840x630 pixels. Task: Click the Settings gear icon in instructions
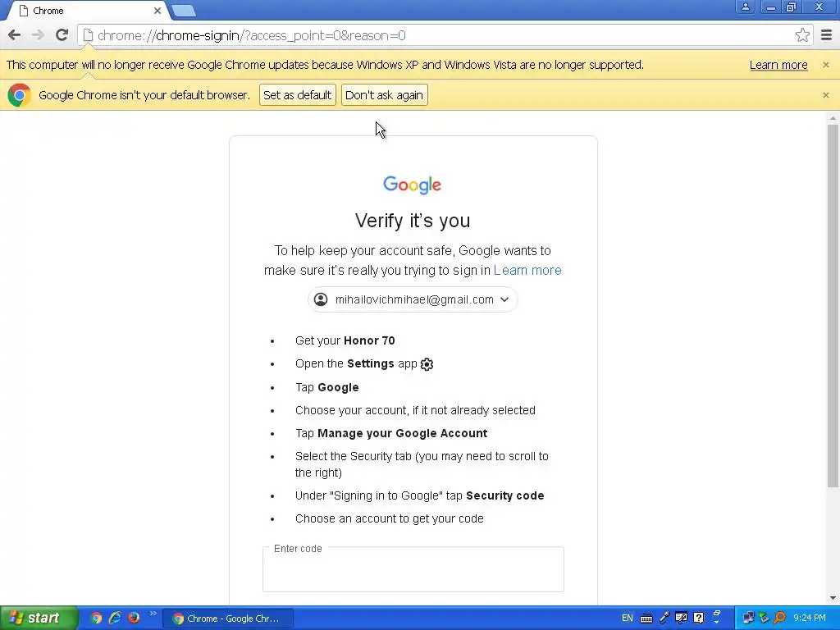[x=427, y=364]
